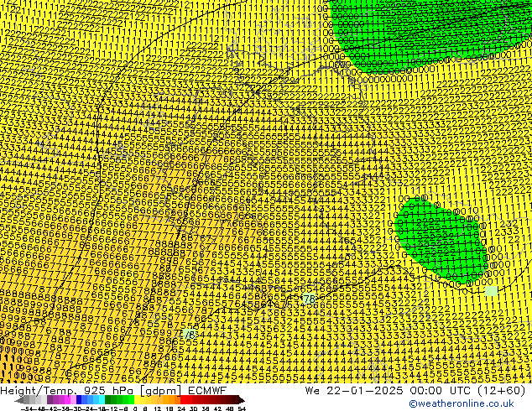Click the bright red swatch at legend value 24
The image size is (532, 411).
(183, 399)
